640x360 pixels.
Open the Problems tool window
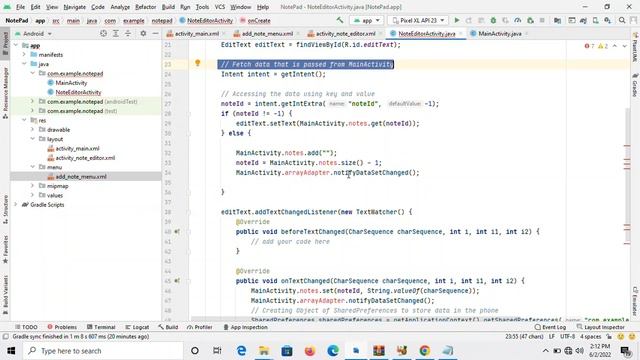click(62, 327)
